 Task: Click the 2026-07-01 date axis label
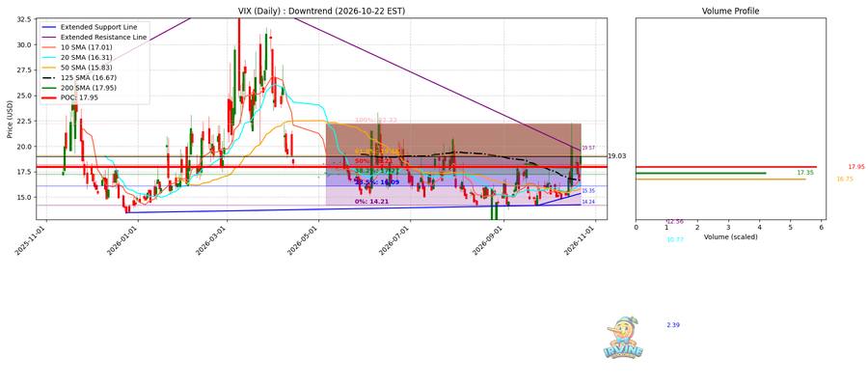pos(394,240)
